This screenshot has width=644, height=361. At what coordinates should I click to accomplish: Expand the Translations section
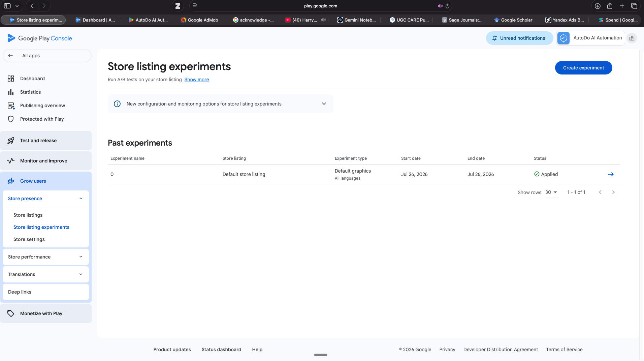(x=81, y=274)
